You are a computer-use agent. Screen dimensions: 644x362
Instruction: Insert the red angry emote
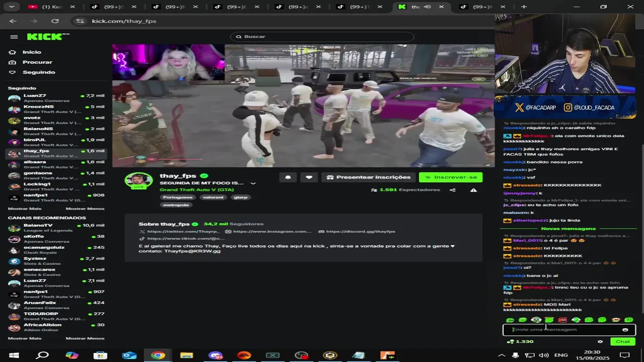[562, 320]
